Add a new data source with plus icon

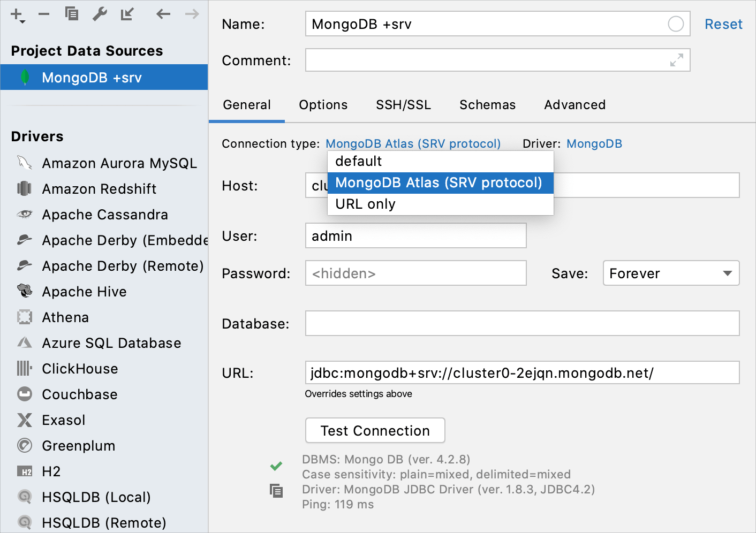point(18,14)
